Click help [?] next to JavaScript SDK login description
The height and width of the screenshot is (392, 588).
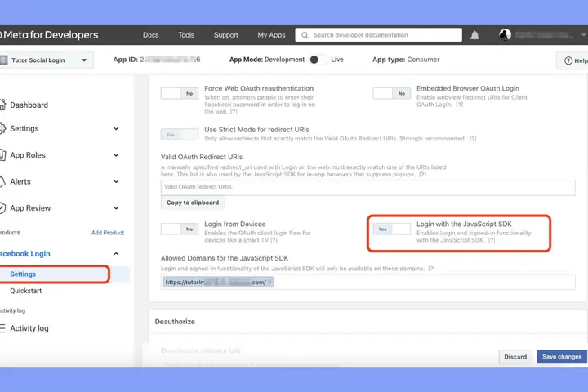click(492, 240)
